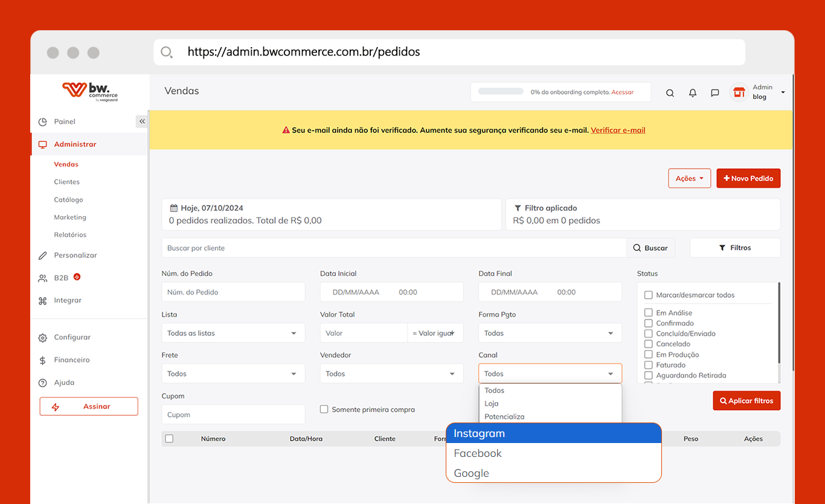Open the Vendedor dropdown

[391, 374]
